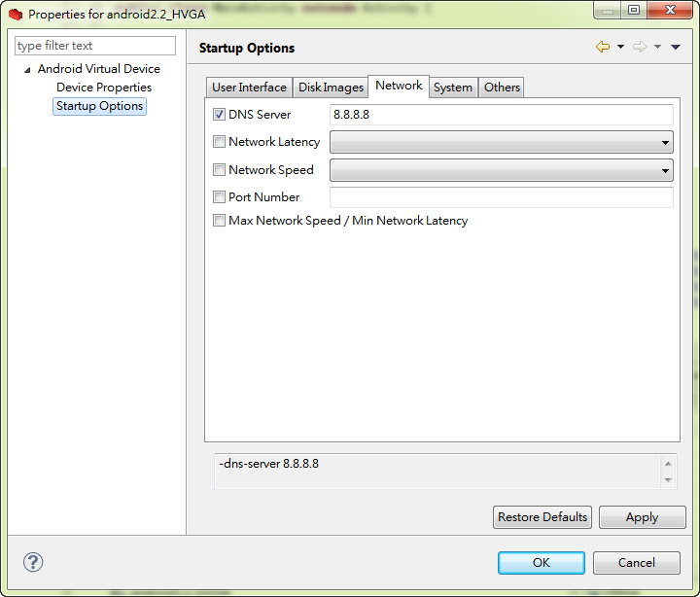
Task: Click the -dns-server 8.8.8.8 command text
Action: (268, 464)
